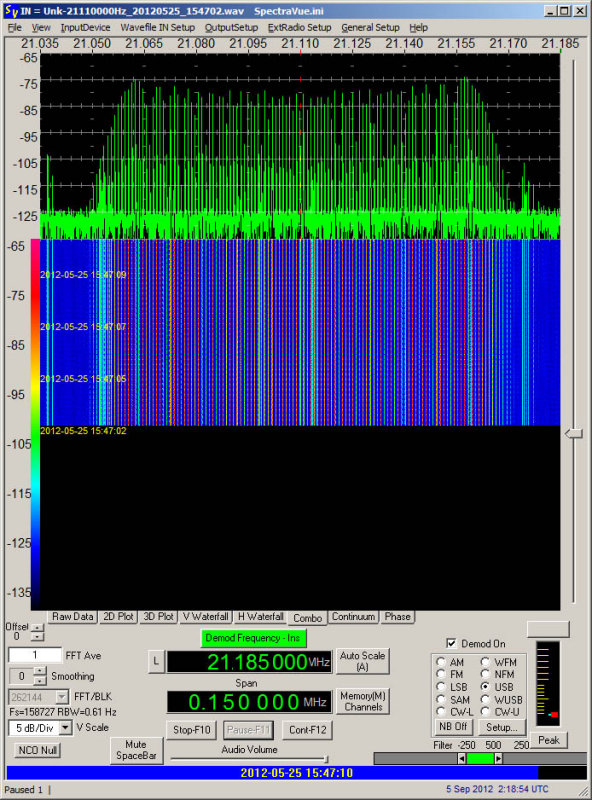592x800 pixels.
Task: Click the 21.185000 MHz frequency display
Action: coord(249,662)
